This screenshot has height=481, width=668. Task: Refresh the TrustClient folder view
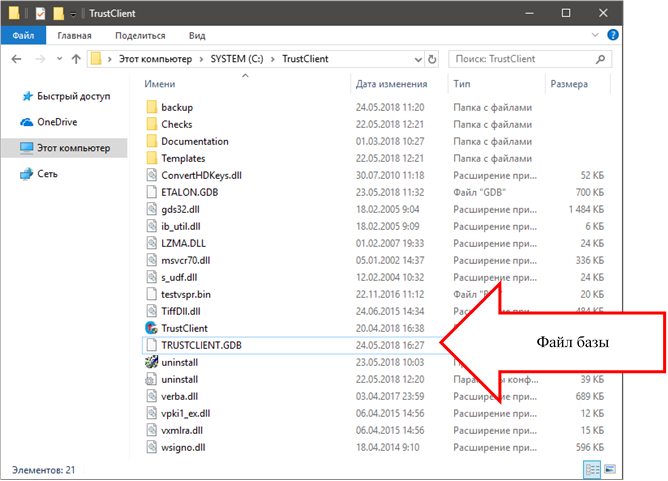[432, 59]
